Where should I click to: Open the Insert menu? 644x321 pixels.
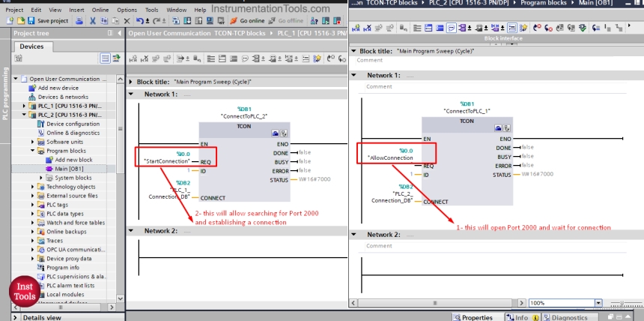(x=76, y=10)
